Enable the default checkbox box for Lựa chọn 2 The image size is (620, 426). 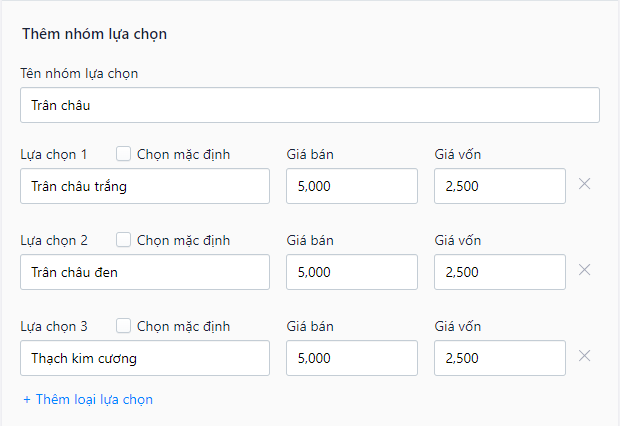click(124, 240)
